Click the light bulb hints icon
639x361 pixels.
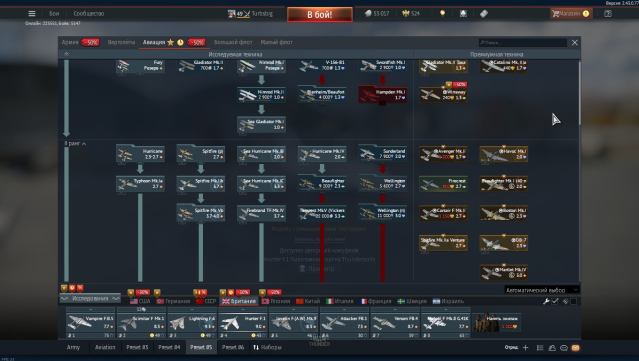pos(443,13)
